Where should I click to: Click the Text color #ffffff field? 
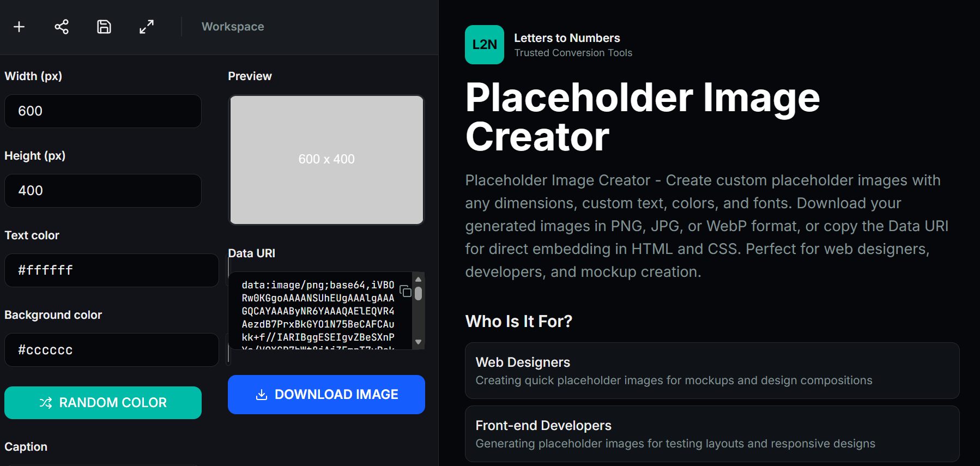(x=112, y=270)
